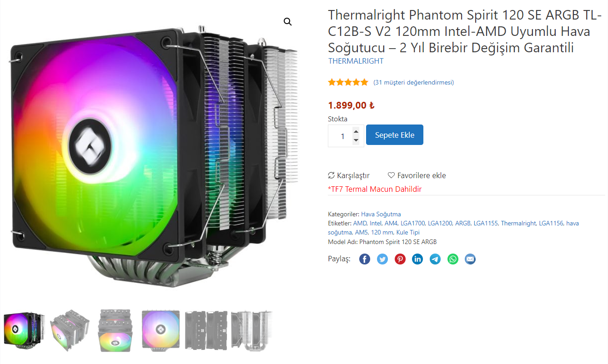Share by email icon
Image resolution: width=608 pixels, height=364 pixels.
[x=470, y=259]
